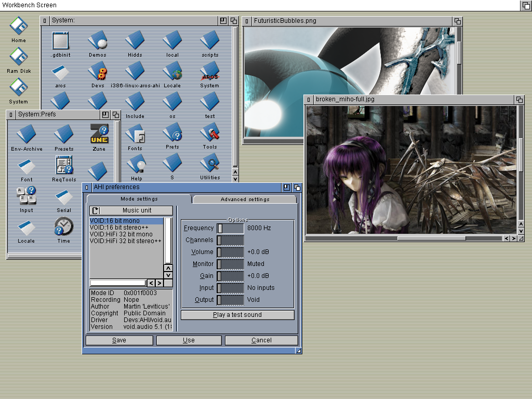Open the test drawer icon
The height and width of the screenshot is (399, 532).
[x=210, y=102]
